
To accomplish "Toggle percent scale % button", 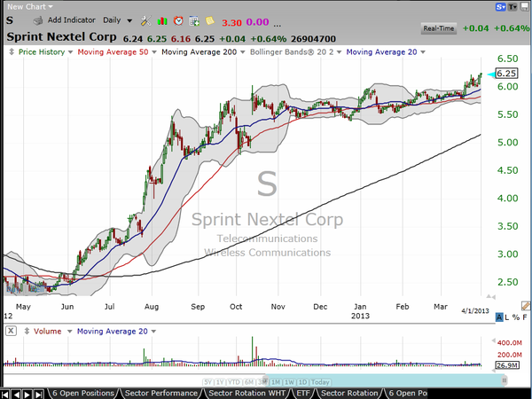I will [516, 317].
